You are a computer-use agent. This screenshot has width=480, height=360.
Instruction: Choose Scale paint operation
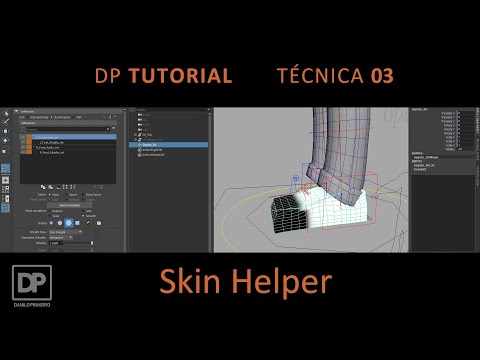[50, 216]
